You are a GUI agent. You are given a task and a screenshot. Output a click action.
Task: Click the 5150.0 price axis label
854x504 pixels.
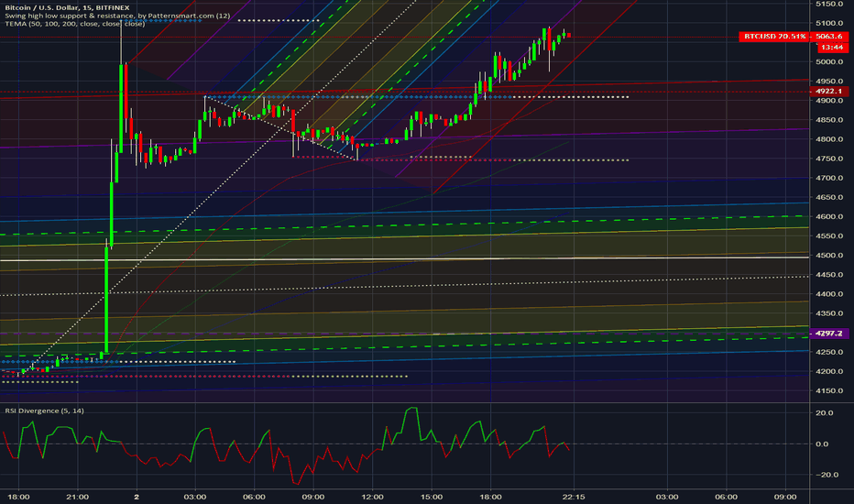(829, 4)
